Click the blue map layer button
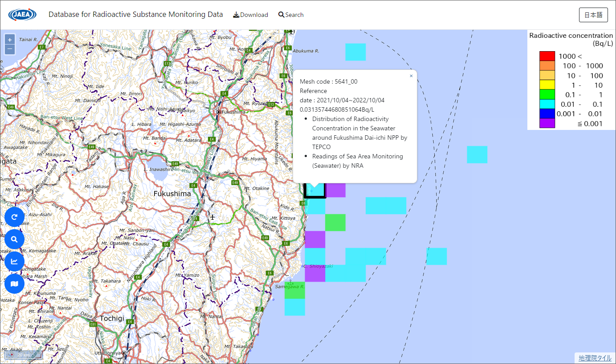The image size is (616, 364). click(x=14, y=283)
